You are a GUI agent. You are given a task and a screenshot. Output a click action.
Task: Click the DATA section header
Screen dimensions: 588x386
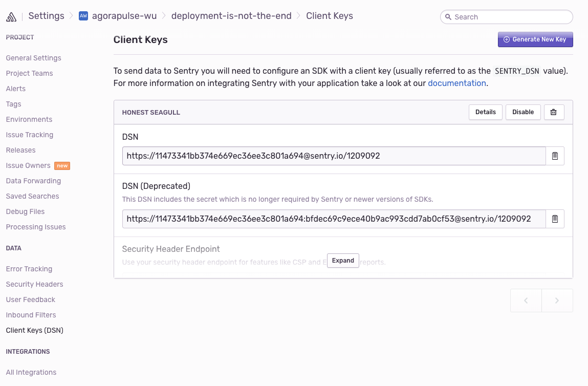pyautogui.click(x=13, y=248)
